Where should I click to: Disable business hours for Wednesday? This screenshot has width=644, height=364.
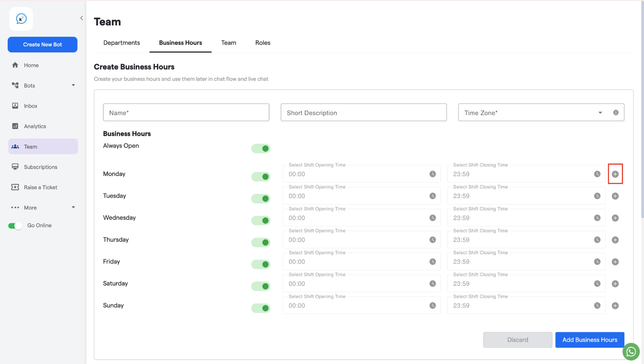tap(261, 221)
